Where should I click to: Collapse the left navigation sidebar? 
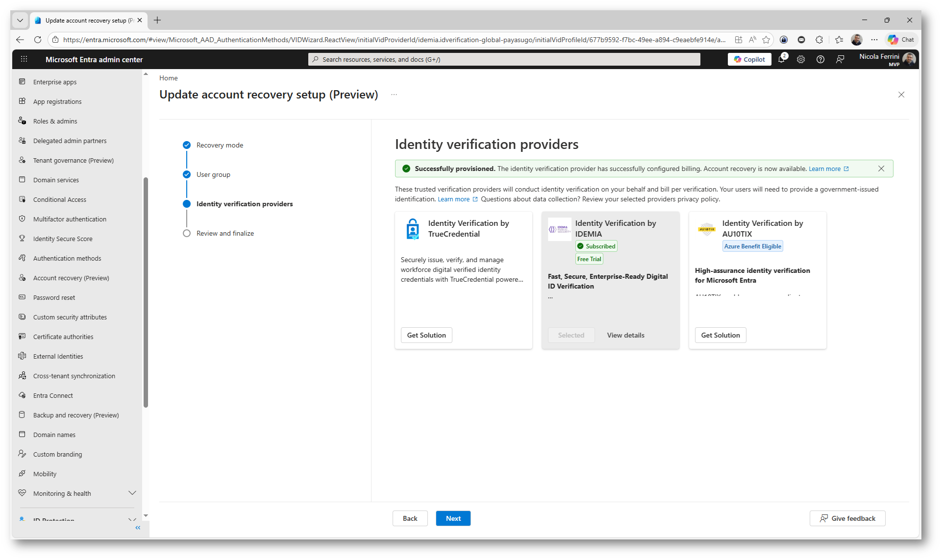tap(138, 528)
